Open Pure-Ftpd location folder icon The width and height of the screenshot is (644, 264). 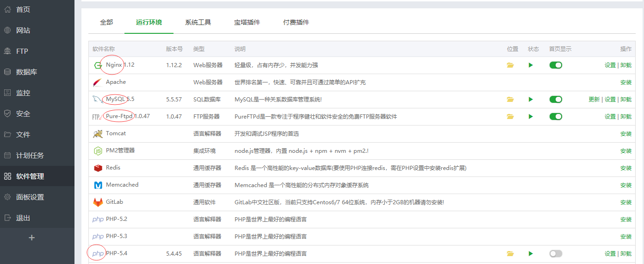[x=510, y=117]
